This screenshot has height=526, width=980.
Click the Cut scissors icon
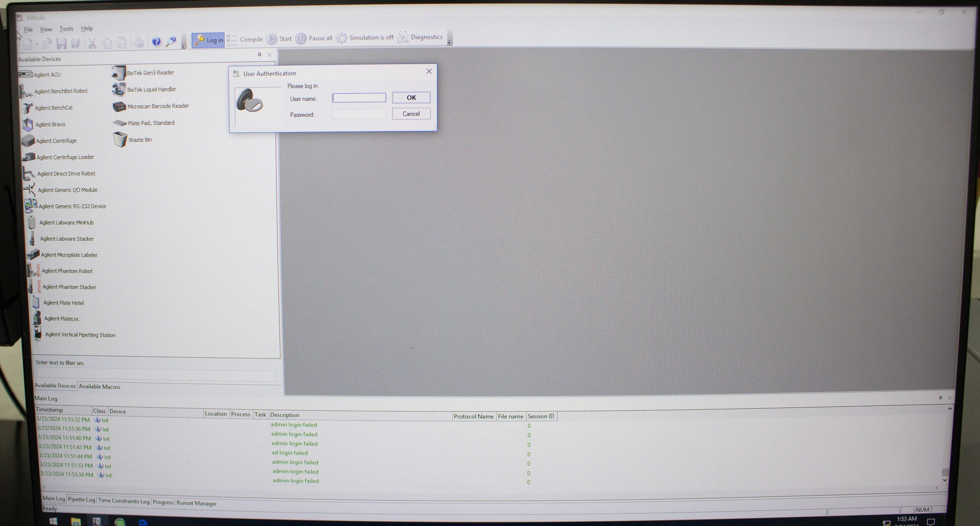point(92,44)
